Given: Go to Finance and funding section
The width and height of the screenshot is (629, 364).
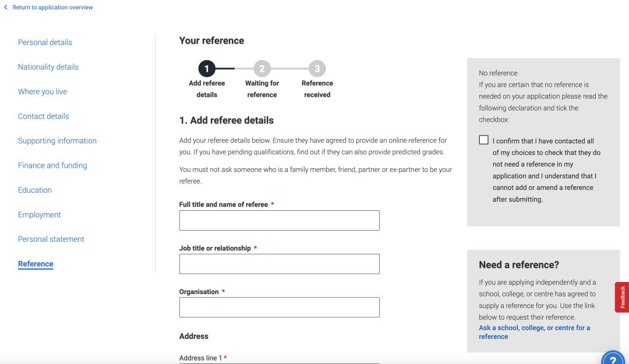Looking at the screenshot, I should tap(52, 165).
